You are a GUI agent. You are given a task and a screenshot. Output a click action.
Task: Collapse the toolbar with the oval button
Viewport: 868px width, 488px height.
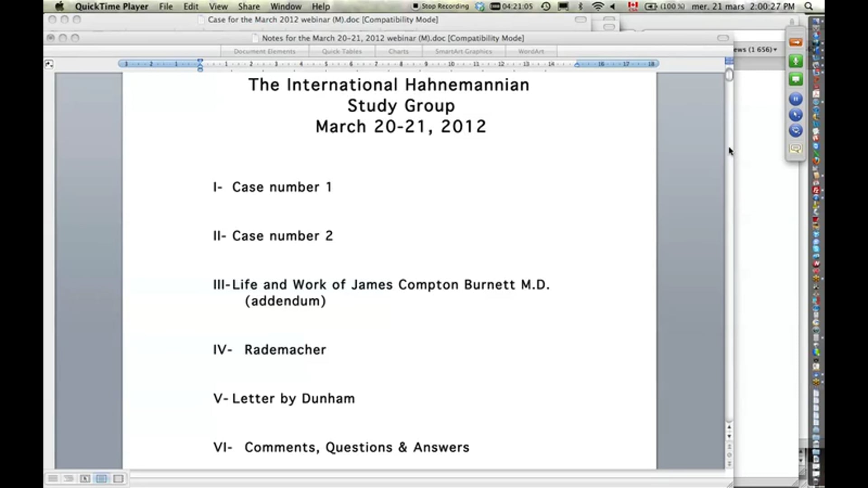click(x=722, y=38)
